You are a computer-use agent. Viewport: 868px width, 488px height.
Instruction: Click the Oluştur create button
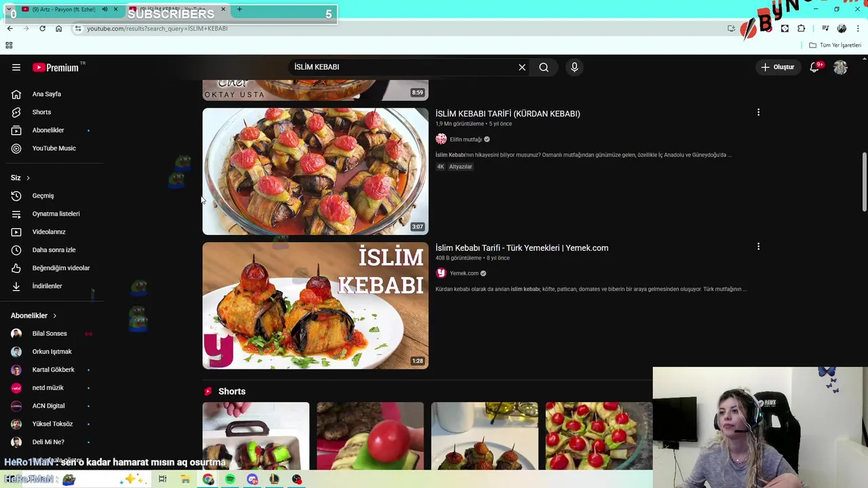tap(777, 67)
